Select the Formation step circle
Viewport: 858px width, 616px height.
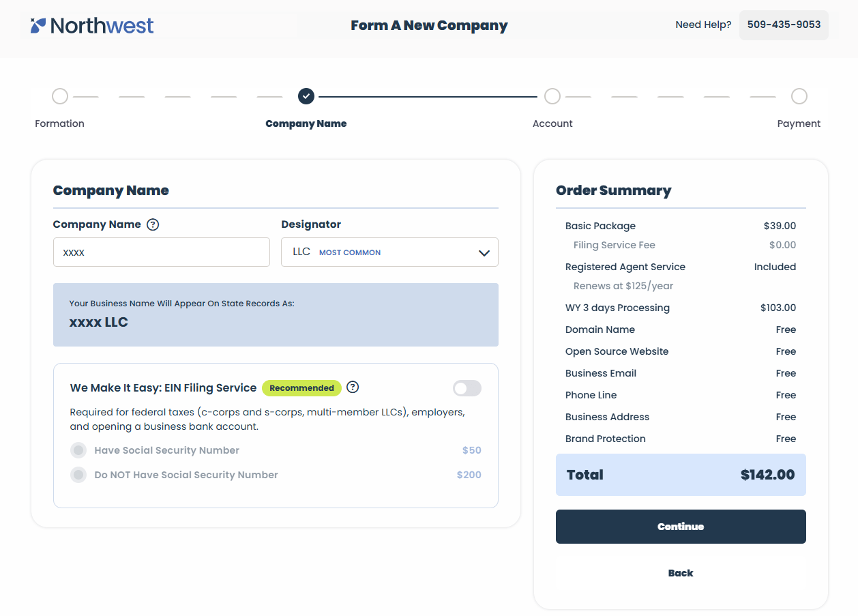pos(60,96)
